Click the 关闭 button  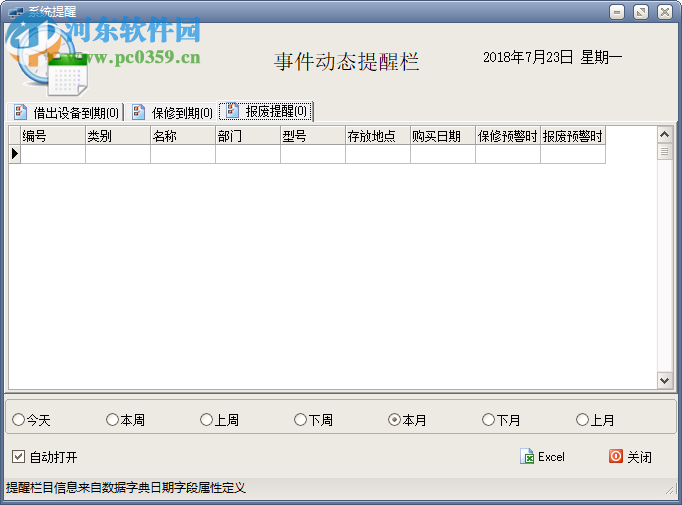pos(630,457)
